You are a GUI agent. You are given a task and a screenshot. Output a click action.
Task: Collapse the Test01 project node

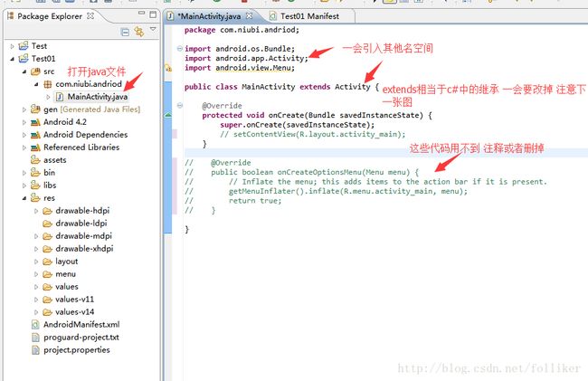(x=12, y=59)
